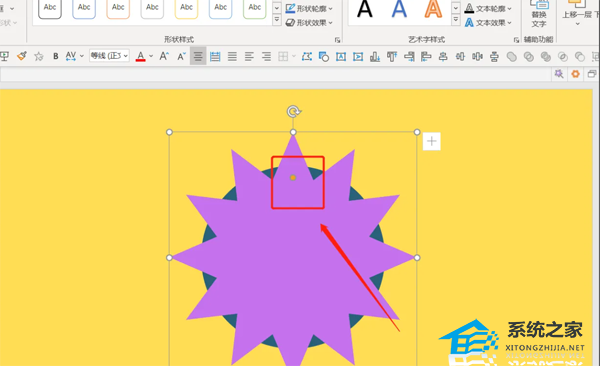
Task: Click the rotation handle above the star
Action: [x=293, y=111]
